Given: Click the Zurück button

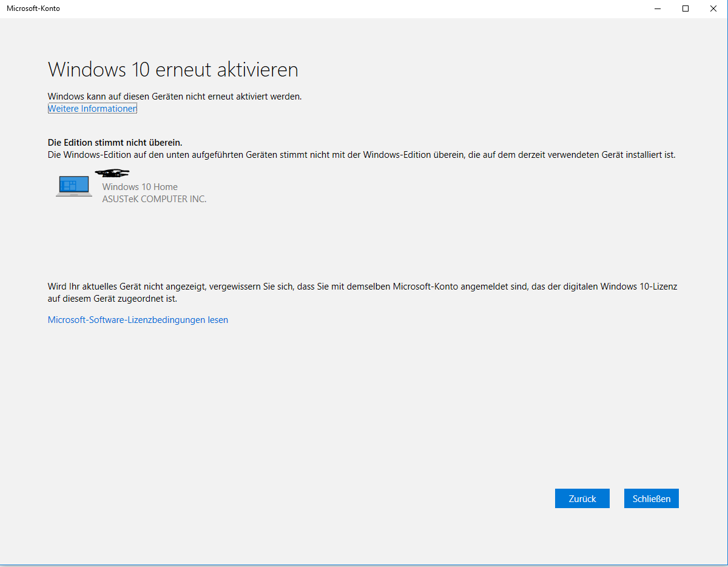Looking at the screenshot, I should 582,498.
